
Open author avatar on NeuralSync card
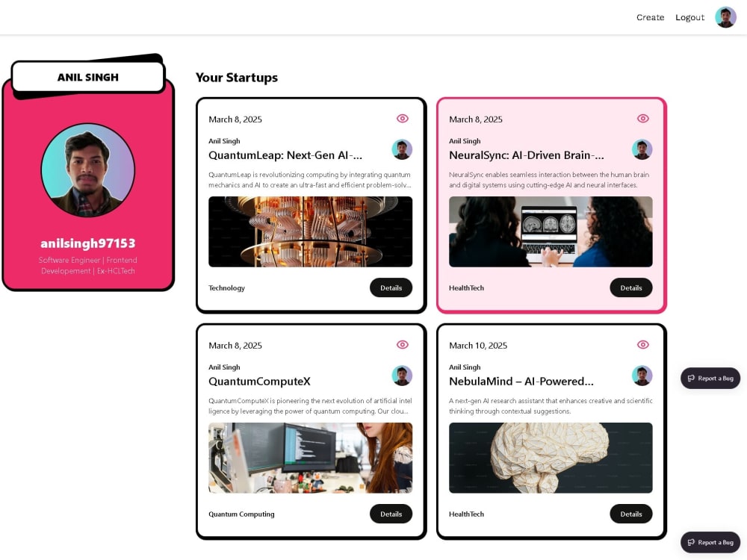(642, 149)
